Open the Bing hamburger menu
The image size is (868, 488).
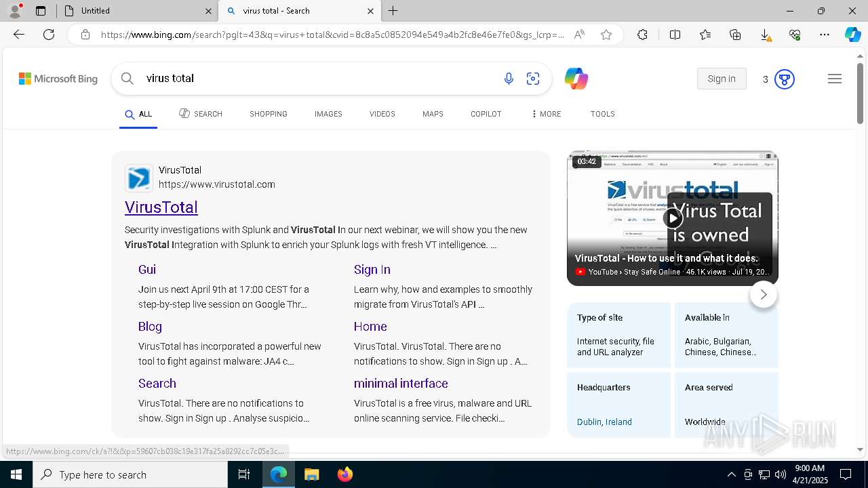(835, 79)
